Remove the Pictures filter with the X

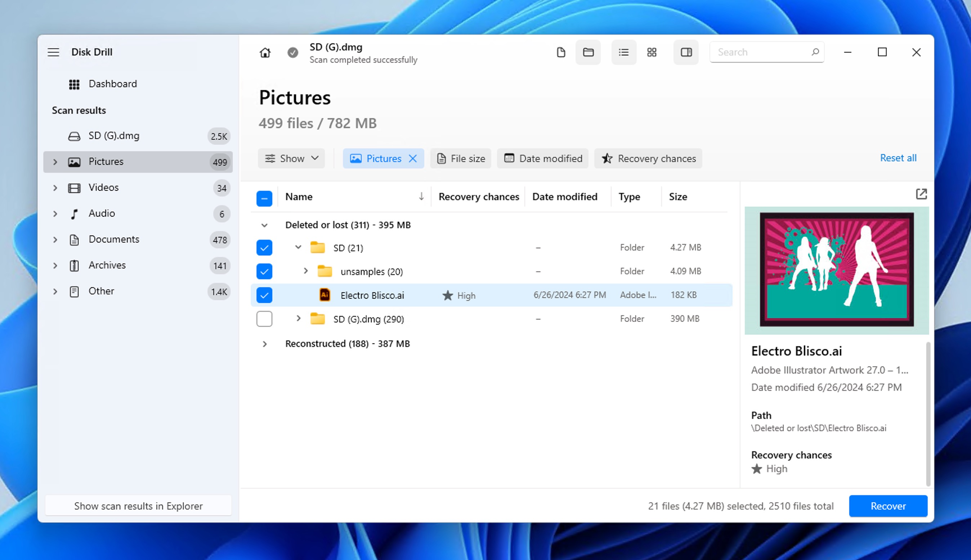(x=413, y=158)
